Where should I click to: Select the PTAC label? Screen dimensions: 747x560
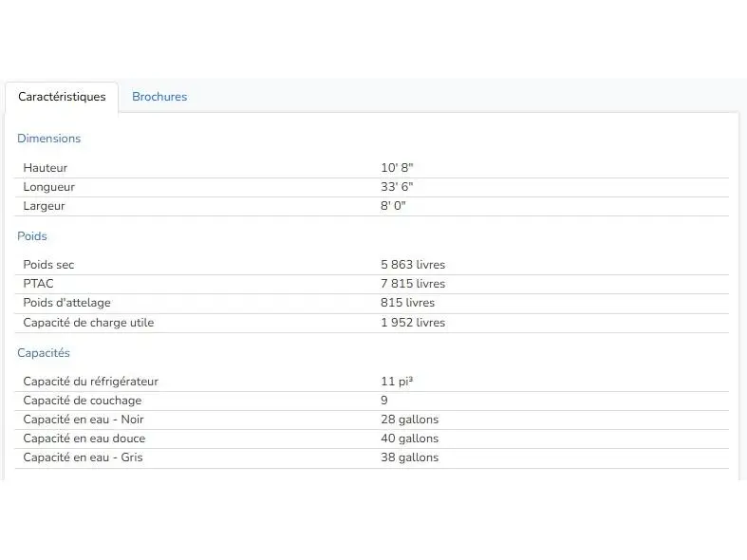[38, 284]
